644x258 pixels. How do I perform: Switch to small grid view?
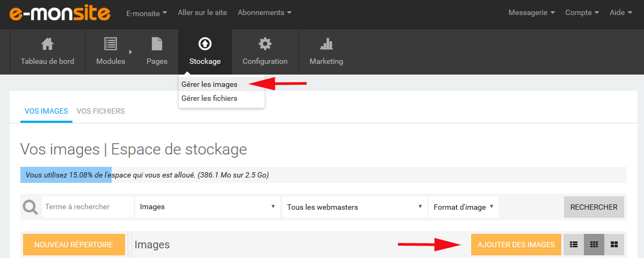594,245
